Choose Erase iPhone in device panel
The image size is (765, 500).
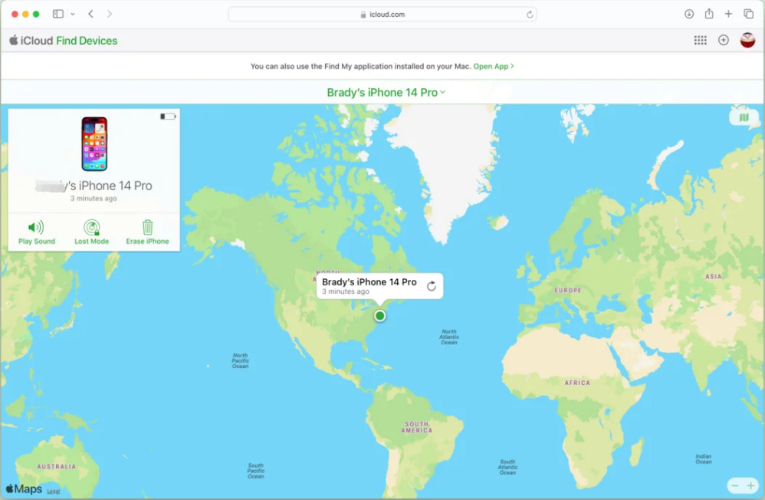pos(147,232)
